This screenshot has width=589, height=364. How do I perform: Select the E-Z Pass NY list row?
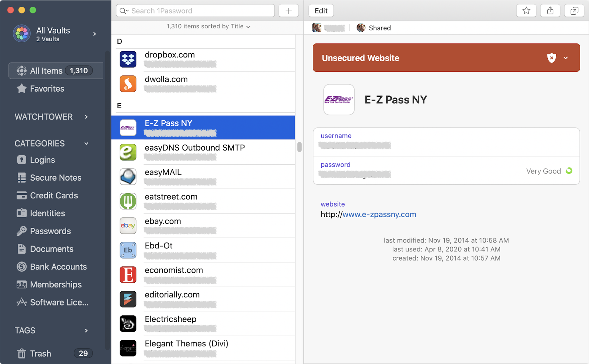point(203,127)
